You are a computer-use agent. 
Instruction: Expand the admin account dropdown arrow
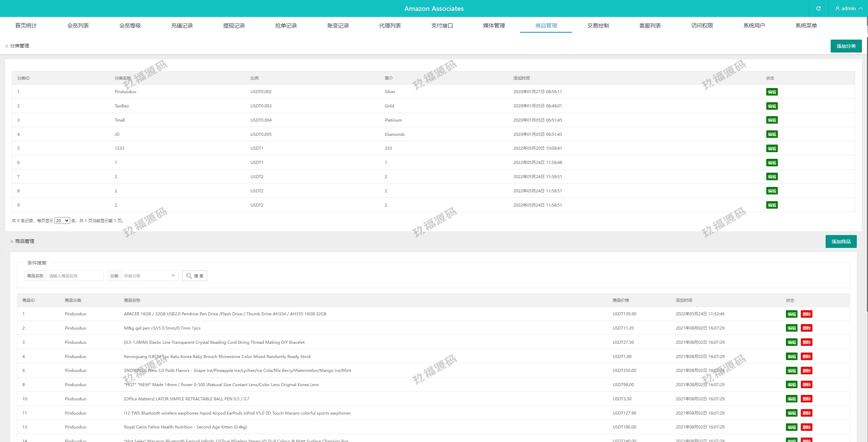(x=861, y=8)
